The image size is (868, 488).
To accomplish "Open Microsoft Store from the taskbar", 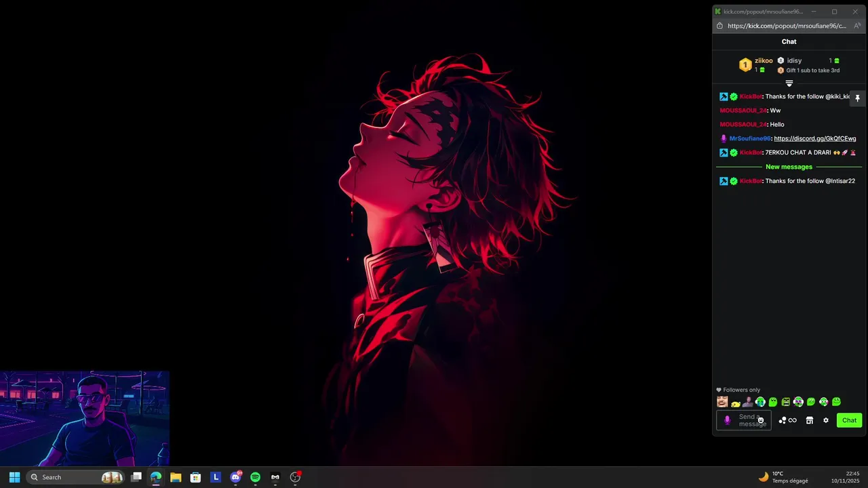I will pyautogui.click(x=195, y=477).
